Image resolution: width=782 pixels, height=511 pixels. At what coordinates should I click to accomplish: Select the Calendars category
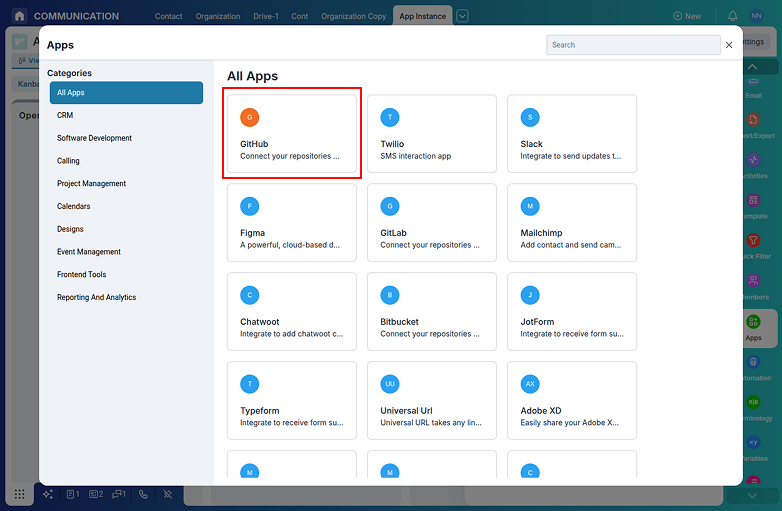[126, 206]
